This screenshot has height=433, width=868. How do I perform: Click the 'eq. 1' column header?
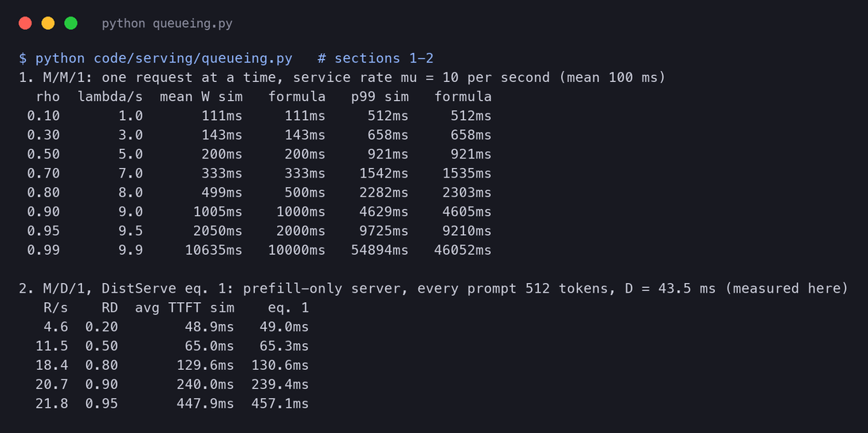[288, 308]
